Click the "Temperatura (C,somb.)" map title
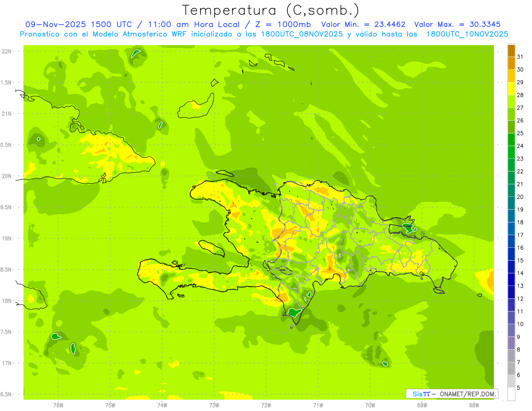Viewport: 532px width, 411px height. pyautogui.click(x=270, y=10)
